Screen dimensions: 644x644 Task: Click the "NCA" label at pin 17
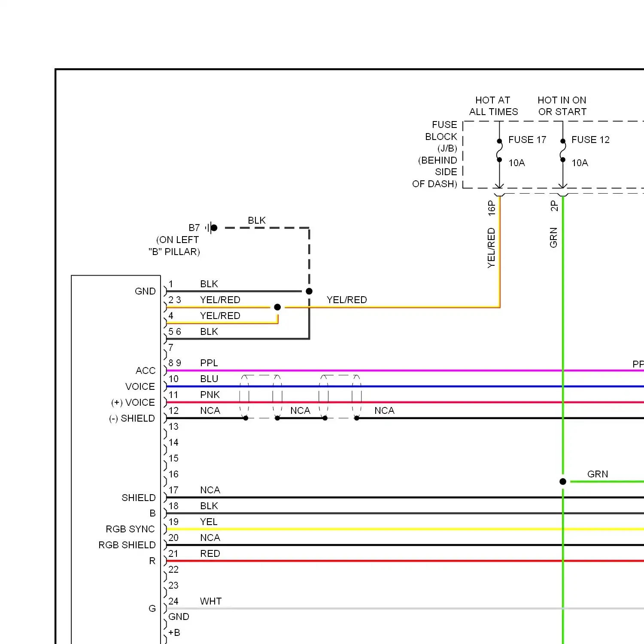210,490
